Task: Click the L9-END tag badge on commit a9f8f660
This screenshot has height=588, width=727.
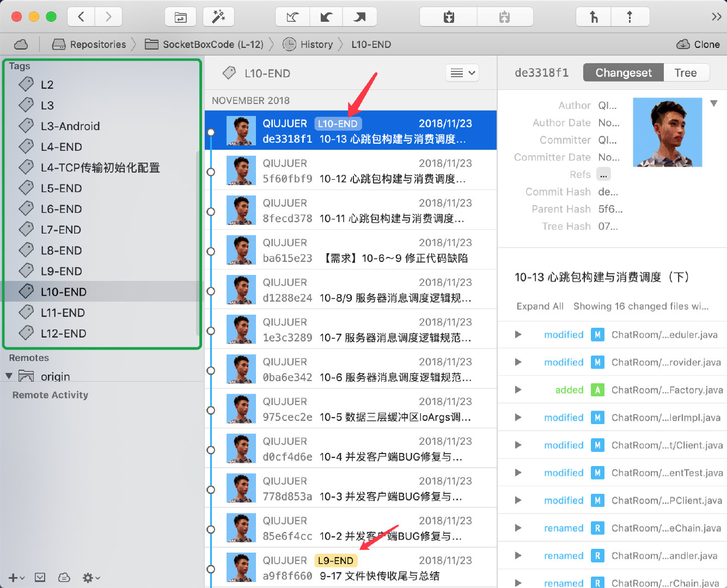Action: 335,561
